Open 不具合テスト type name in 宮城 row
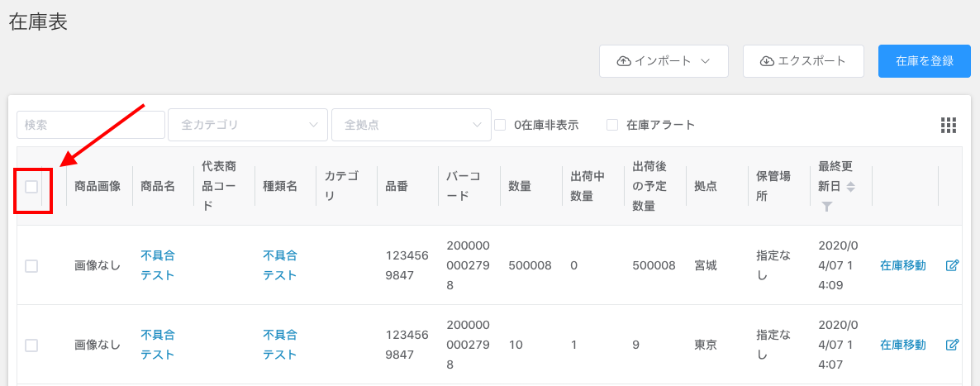The image size is (980, 386). point(280,265)
